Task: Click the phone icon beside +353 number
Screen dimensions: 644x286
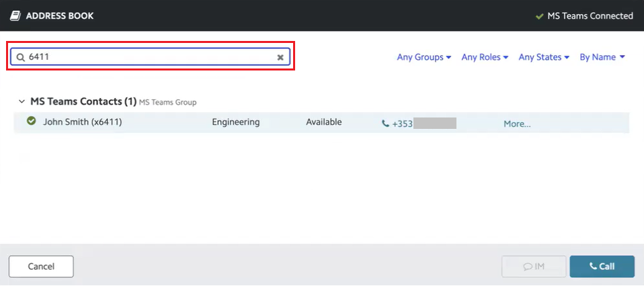Action: pos(385,123)
